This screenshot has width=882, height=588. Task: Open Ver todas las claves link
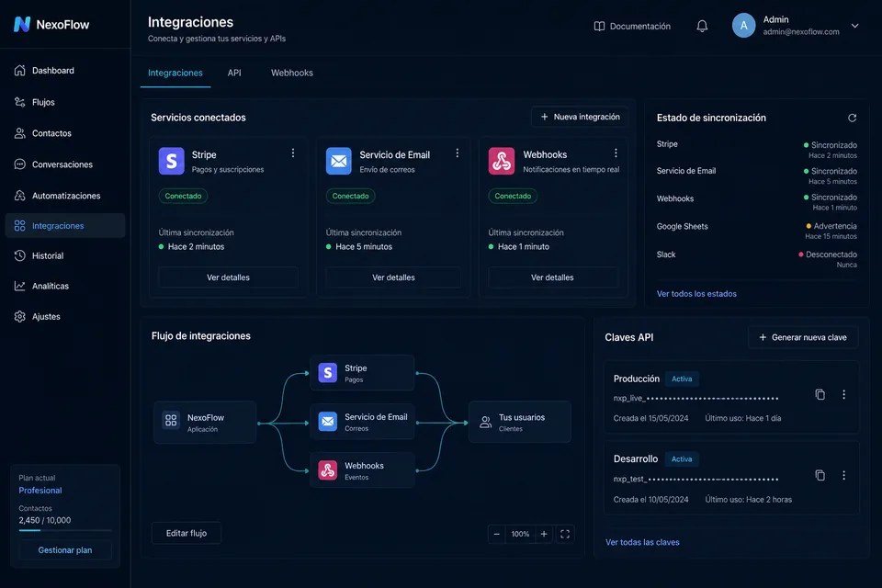(x=642, y=542)
